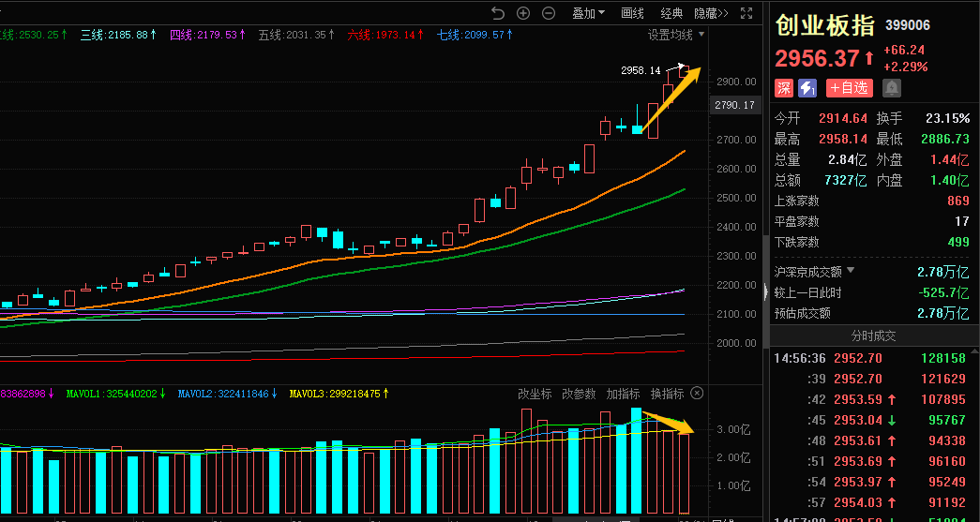Click the lightning quick-trade icon
This screenshot has height=522, width=980.
807,88
